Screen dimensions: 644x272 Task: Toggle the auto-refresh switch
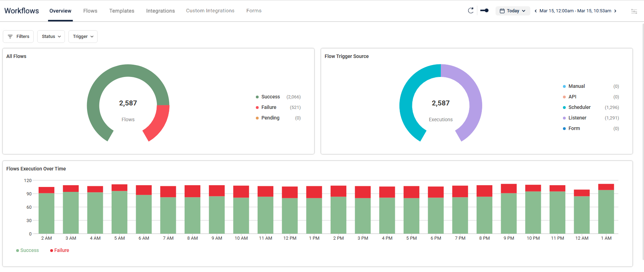tap(484, 11)
